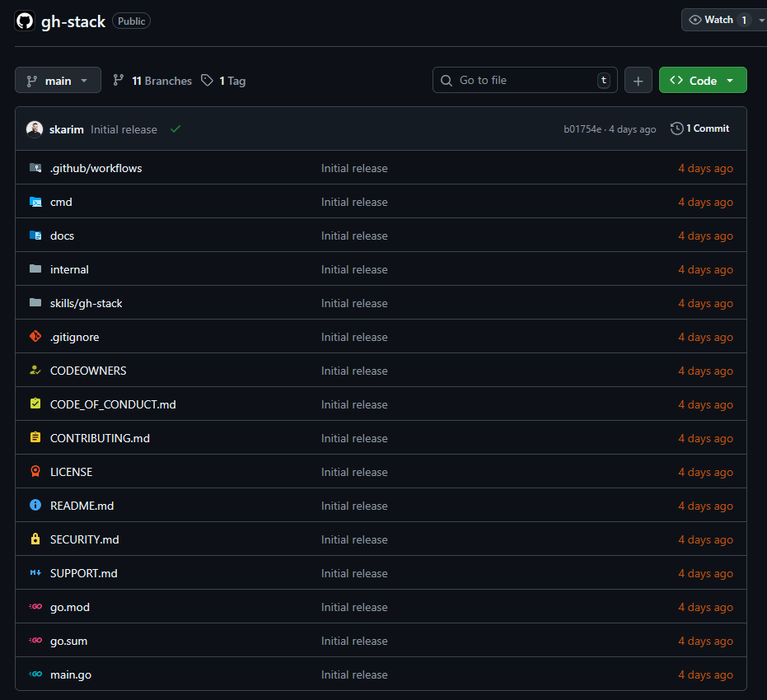Open the cmd folder
This screenshot has height=700, width=767.
pyautogui.click(x=61, y=202)
